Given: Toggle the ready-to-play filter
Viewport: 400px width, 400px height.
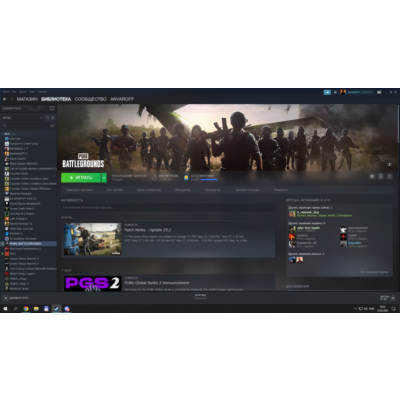Looking at the screenshot, I should point(53,118).
